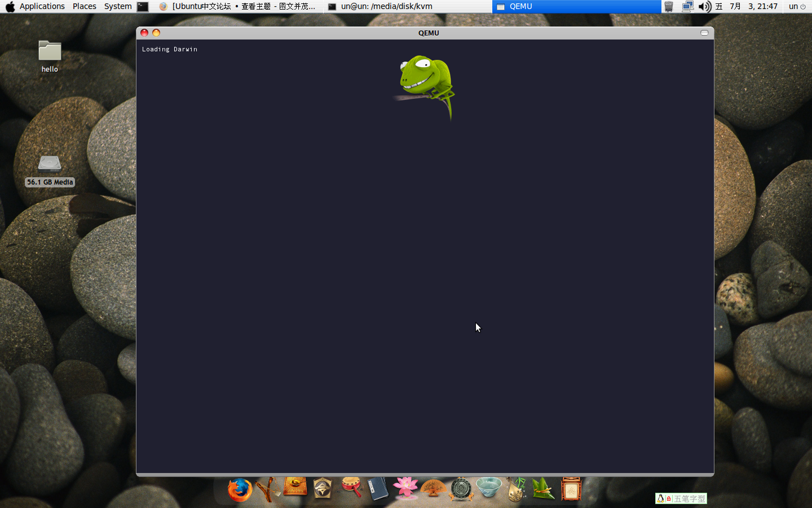
Task: Click the network connection tray icon
Action: coord(687,7)
